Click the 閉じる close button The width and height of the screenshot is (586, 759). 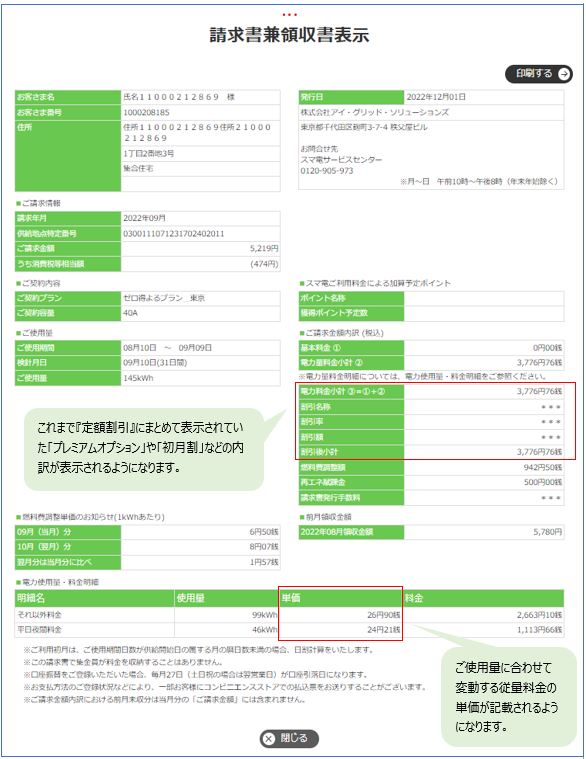pyautogui.click(x=289, y=738)
